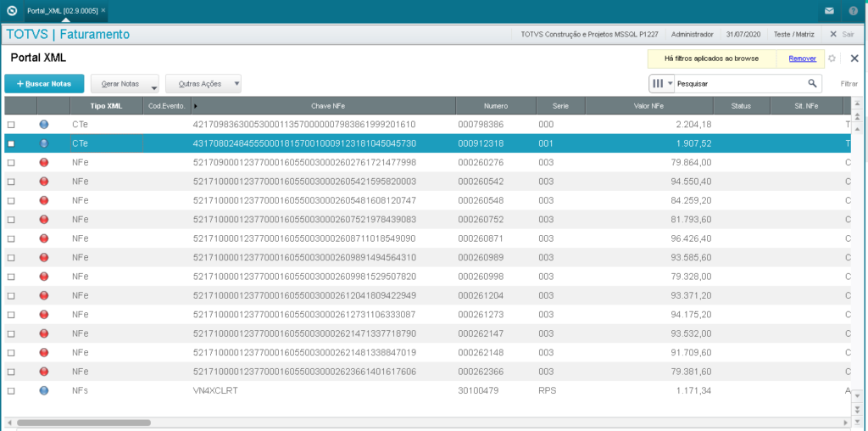Sort by the Tipo XML column header
Image resolution: width=868 pixels, height=431 pixels.
(106, 106)
